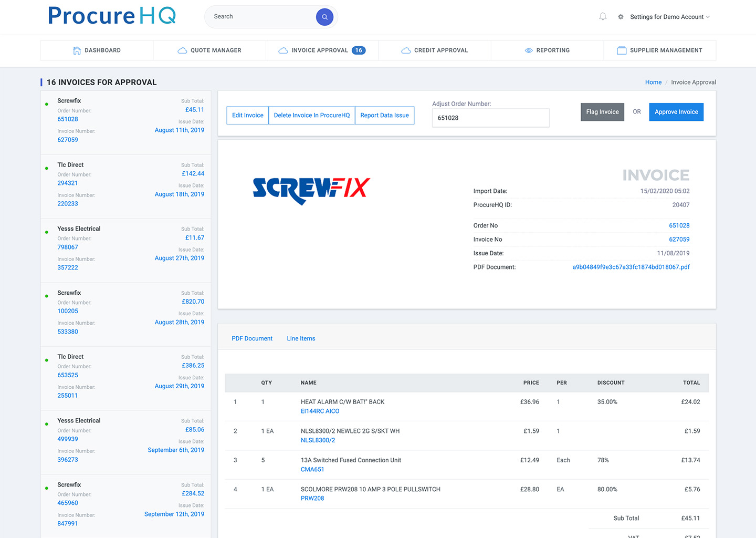The image size is (756, 538).
Task: Click the Dashboard home icon
Action: pos(77,50)
